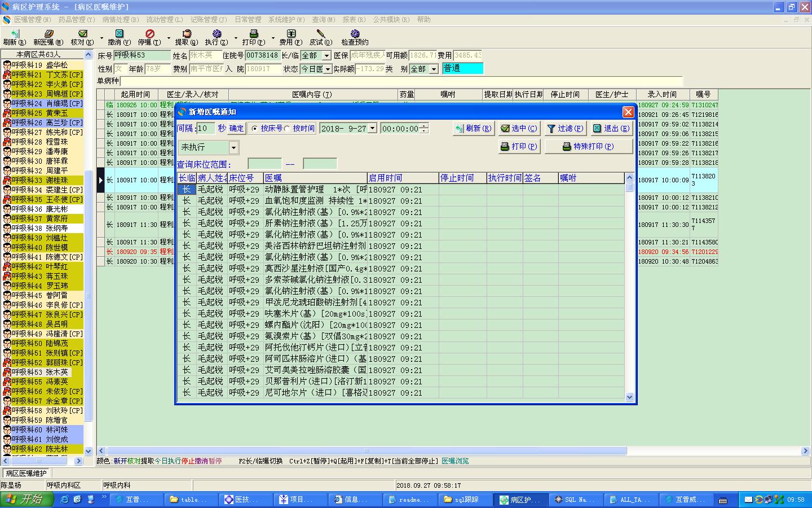Open 新医嘱(M) new order tool
812x508 pixels.
click(48, 38)
